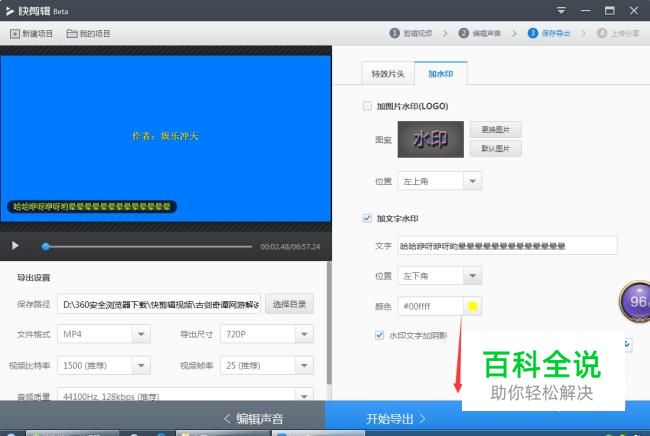Play the video preview

coord(15,246)
